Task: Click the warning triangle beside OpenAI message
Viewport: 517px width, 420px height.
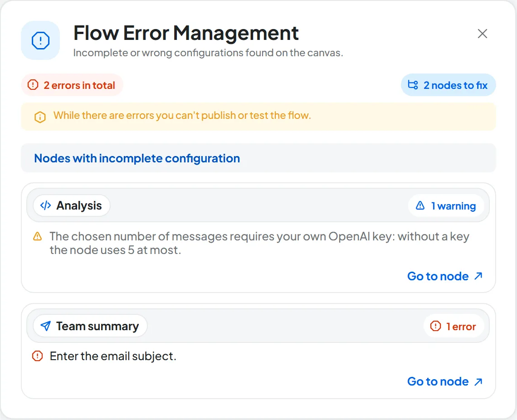Action: (38, 236)
